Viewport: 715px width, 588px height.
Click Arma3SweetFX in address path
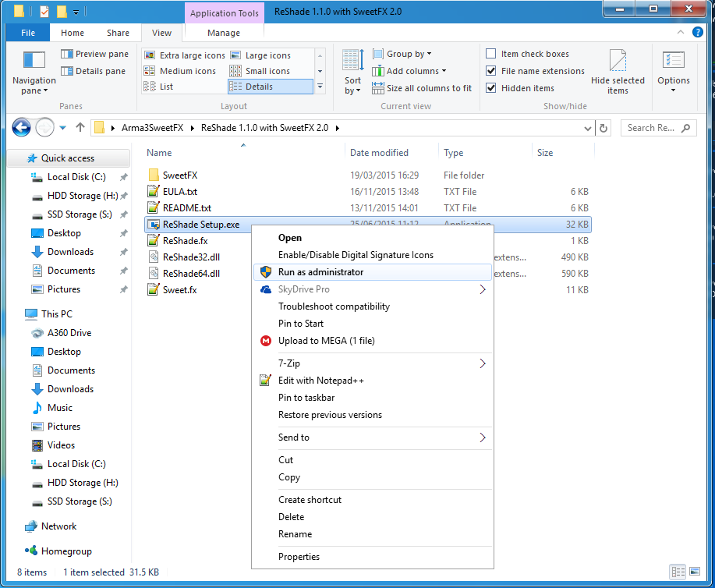coord(152,128)
